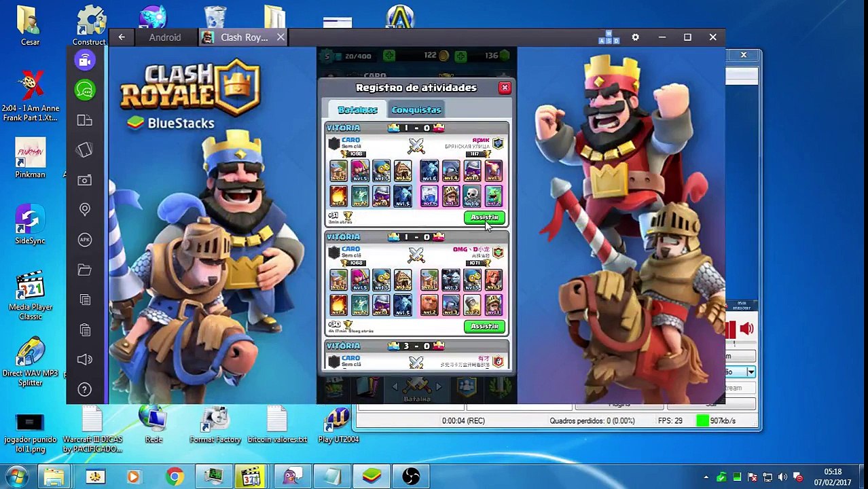Click the system tray volume icon
Image resolution: width=868 pixels, height=489 pixels.
[782, 477]
